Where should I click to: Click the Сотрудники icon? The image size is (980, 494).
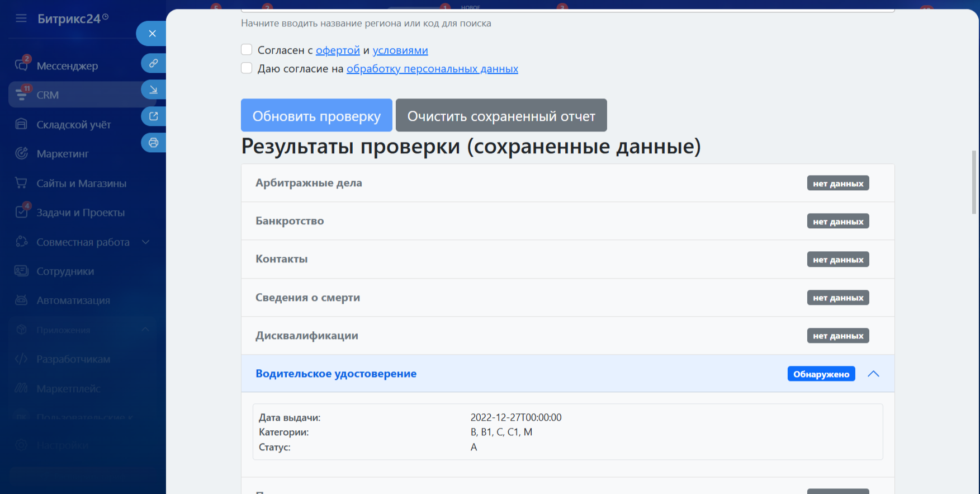coord(21,271)
